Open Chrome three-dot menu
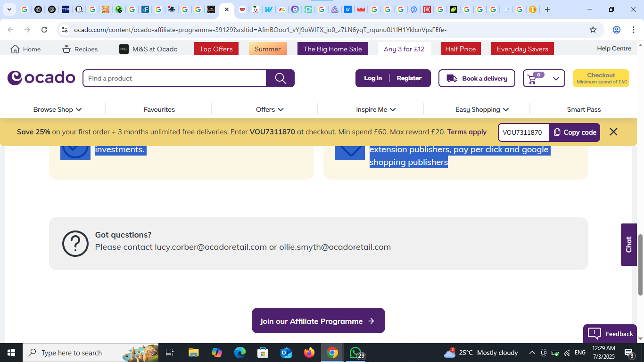Screen dimensions: 644x362 tap(633, 30)
